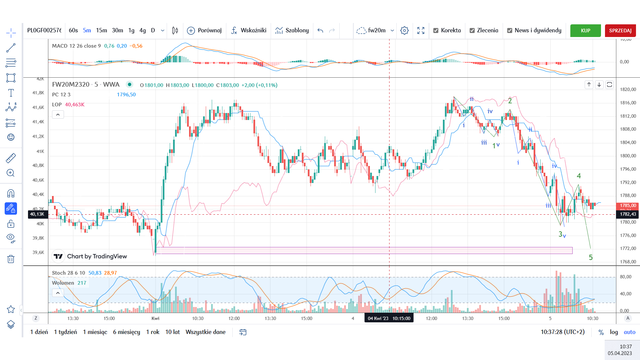This screenshot has width=640, height=360.
Task: Select the ruler measure tool
Action: click(11, 158)
